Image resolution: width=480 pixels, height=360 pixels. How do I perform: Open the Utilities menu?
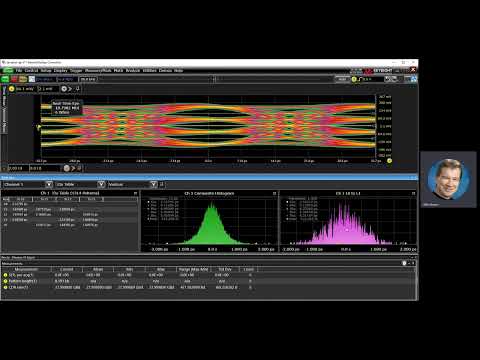coord(150,71)
